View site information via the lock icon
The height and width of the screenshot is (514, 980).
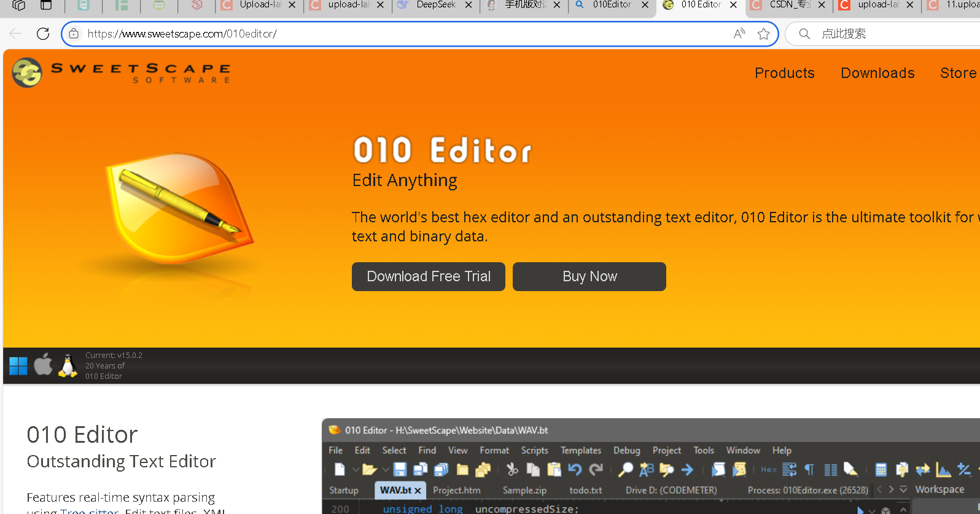[x=74, y=34]
